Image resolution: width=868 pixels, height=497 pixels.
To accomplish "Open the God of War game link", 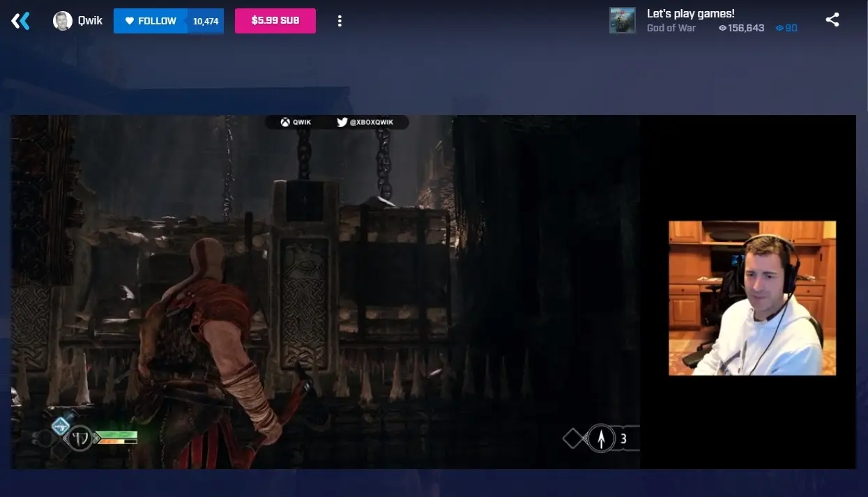I will [671, 29].
